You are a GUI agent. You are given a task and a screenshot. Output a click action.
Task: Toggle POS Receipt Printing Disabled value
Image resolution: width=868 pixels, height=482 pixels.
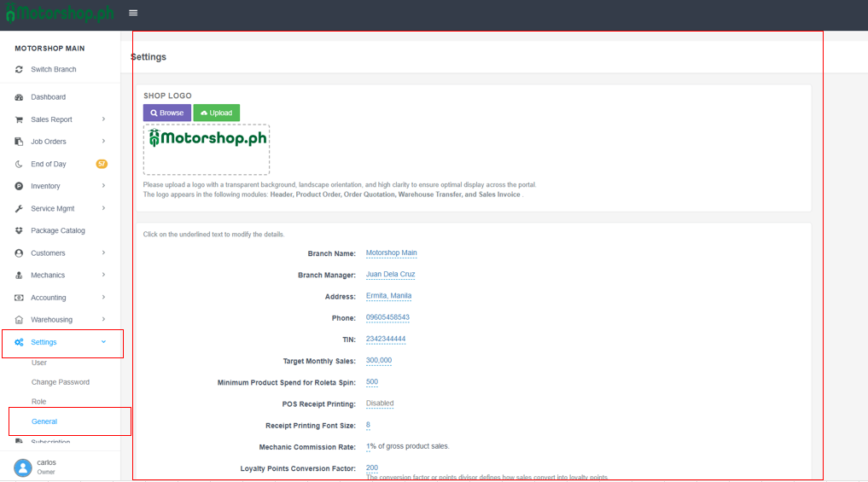[x=380, y=404]
